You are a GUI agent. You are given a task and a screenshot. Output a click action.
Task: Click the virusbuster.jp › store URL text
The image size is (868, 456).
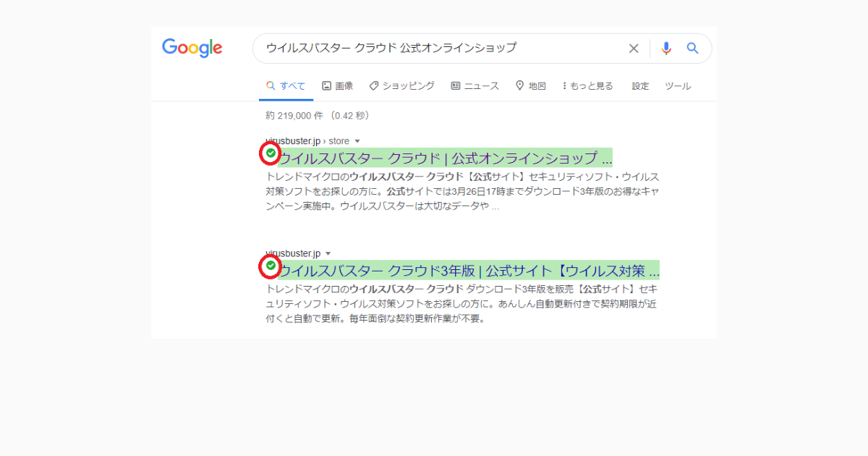307,141
